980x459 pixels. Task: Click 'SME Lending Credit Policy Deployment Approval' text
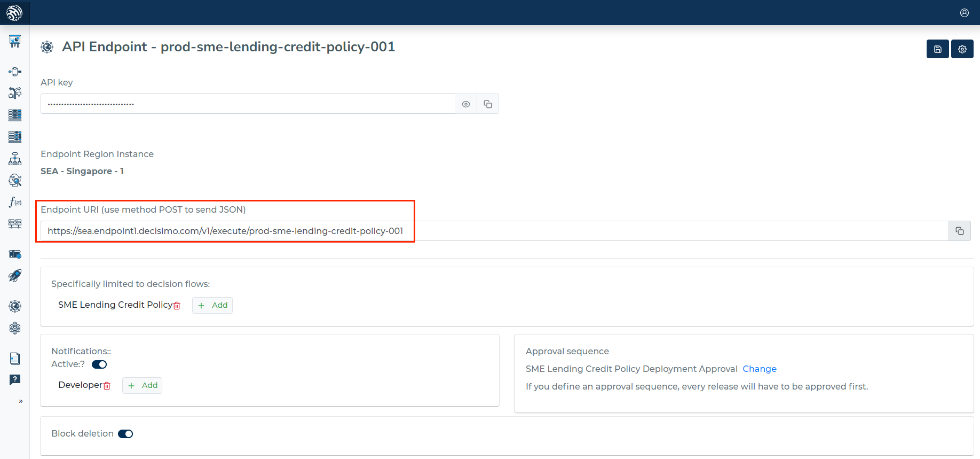631,369
